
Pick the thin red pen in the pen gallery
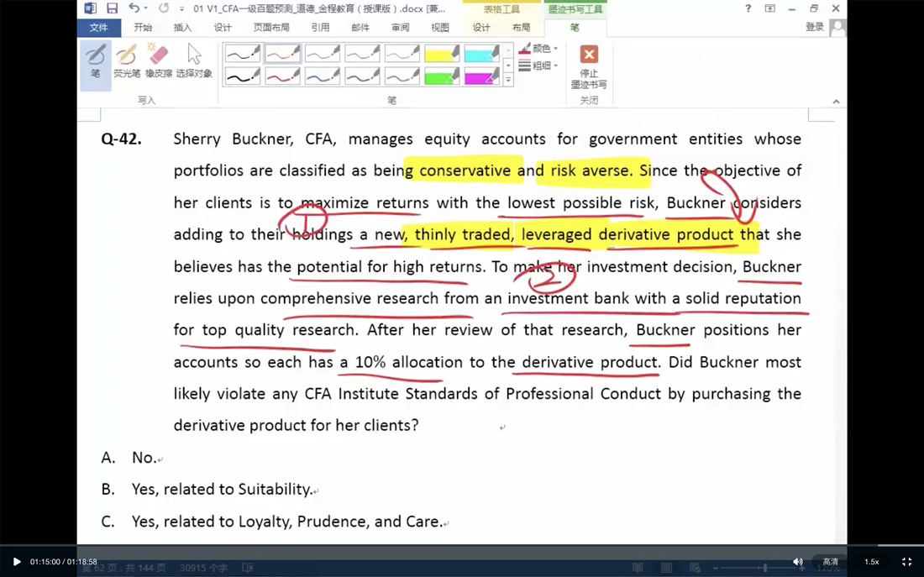click(x=282, y=54)
